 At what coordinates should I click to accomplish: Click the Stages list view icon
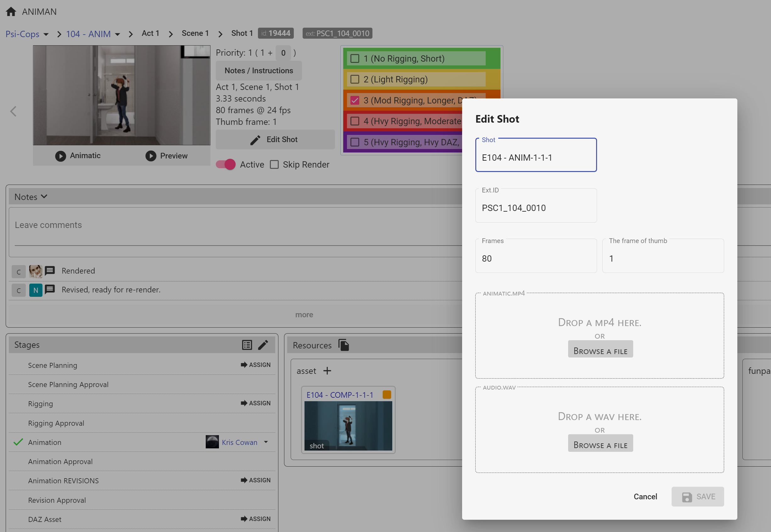[247, 345]
